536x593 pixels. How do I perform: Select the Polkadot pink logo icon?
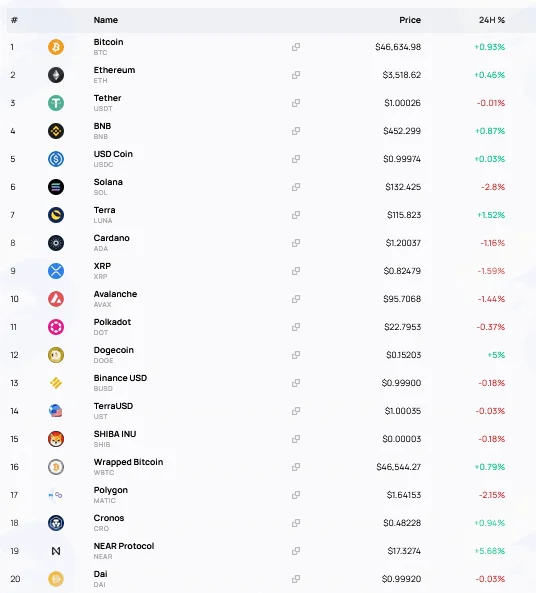(56, 327)
